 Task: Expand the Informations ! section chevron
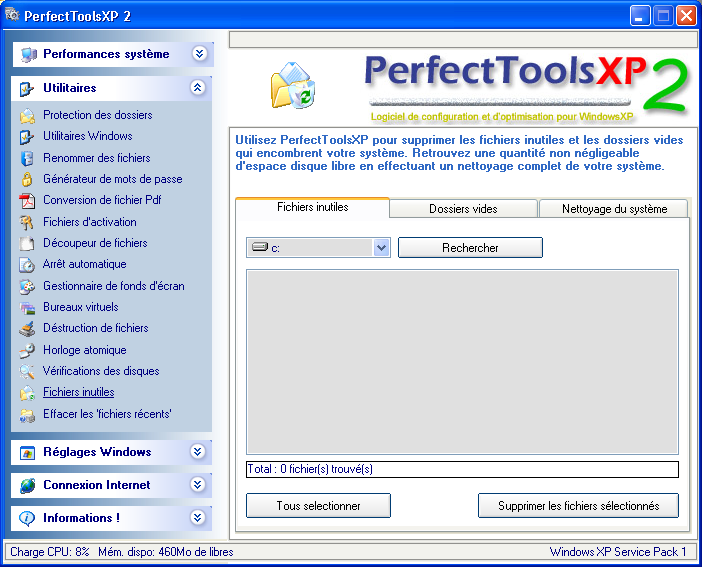197,517
